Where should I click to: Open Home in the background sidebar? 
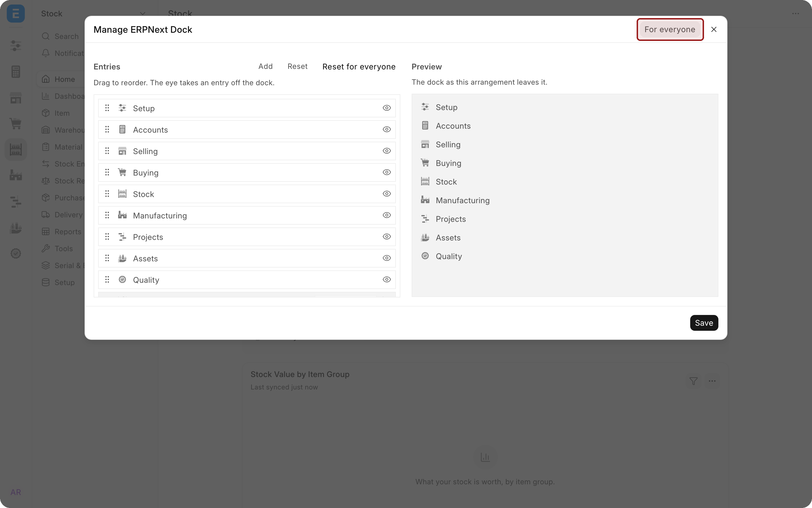(60, 79)
